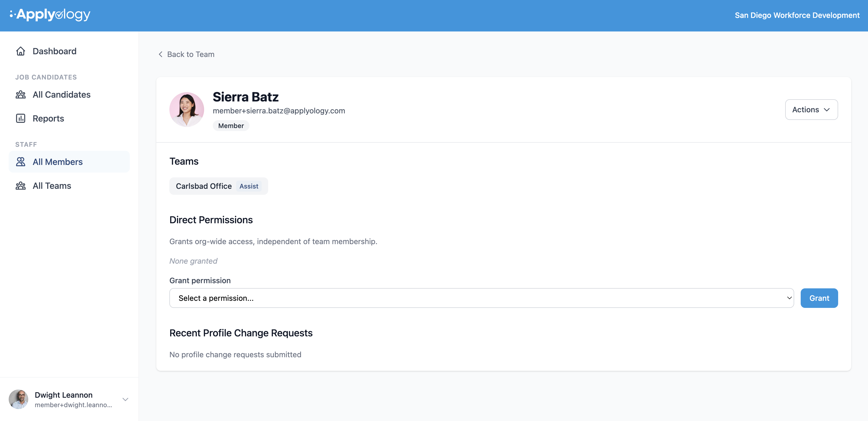Click No profile change requests submitted text
The width and height of the screenshot is (868, 421).
(235, 355)
